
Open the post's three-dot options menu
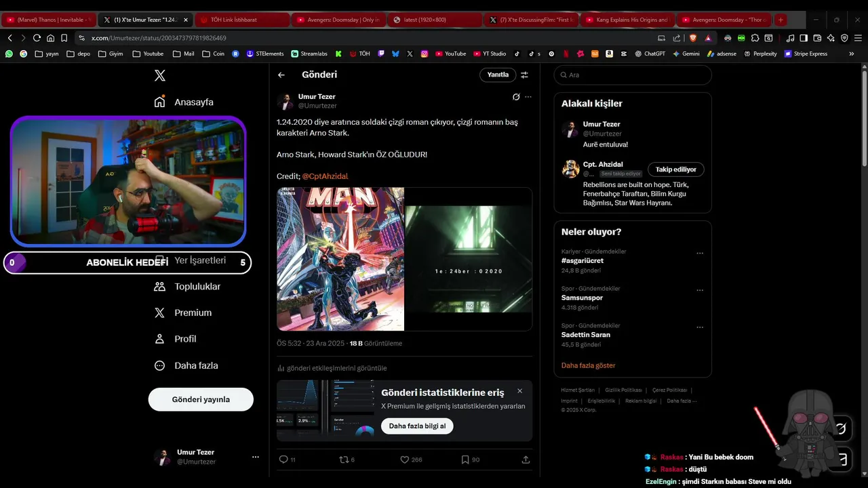click(528, 97)
